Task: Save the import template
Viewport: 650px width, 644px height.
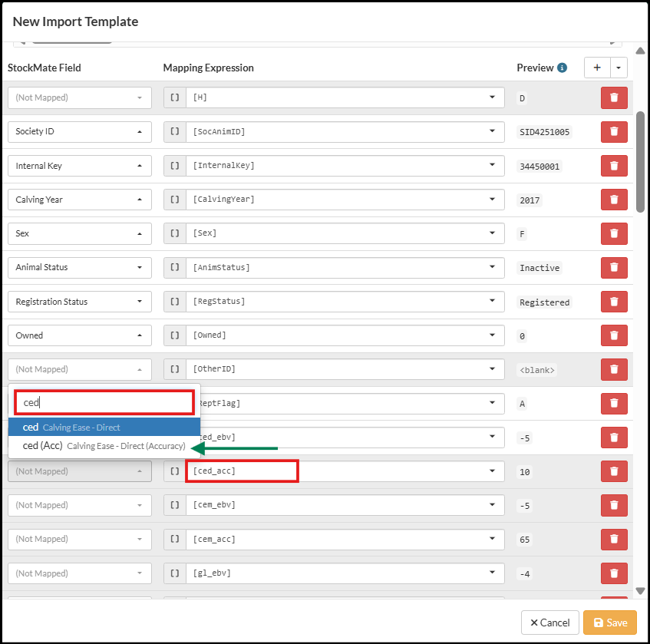Action: (x=609, y=623)
